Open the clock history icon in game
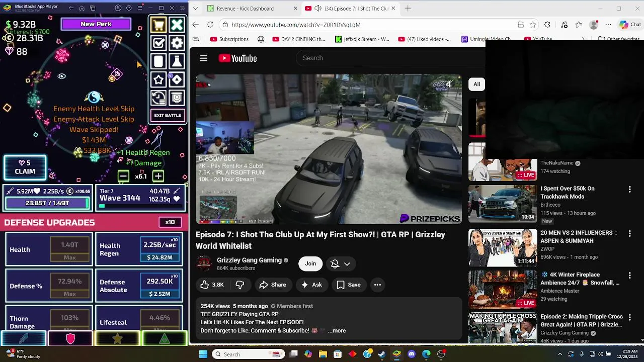 tap(158, 98)
